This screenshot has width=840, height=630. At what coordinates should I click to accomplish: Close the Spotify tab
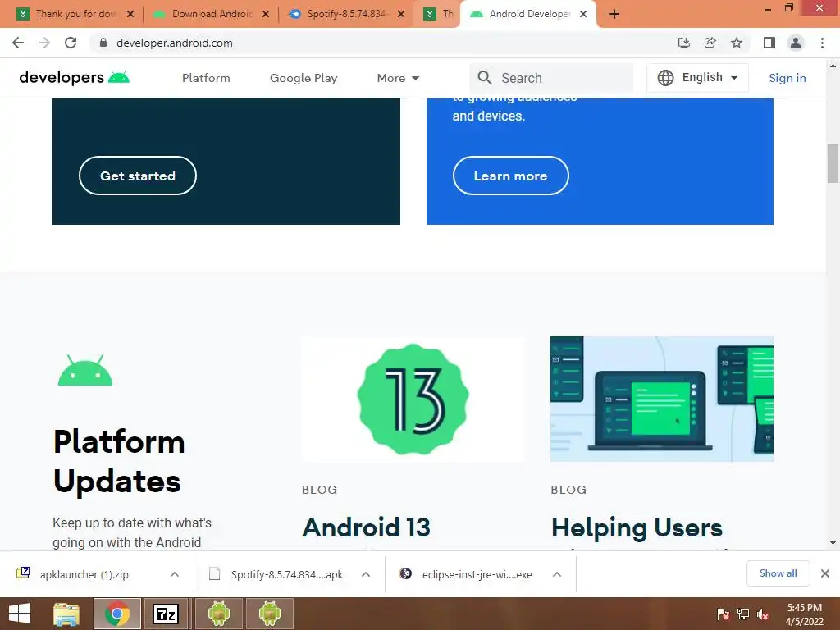point(400,14)
